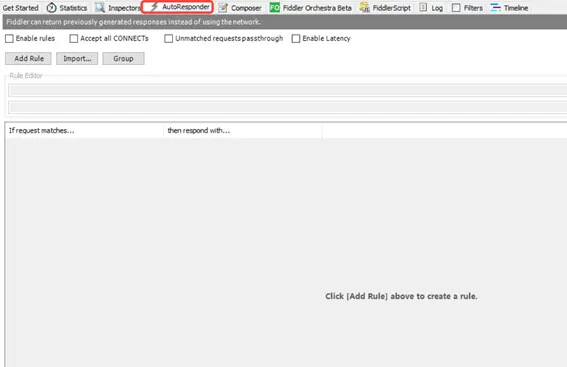This screenshot has width=567, height=367.
Task: Click the Group button
Action: coord(123,59)
